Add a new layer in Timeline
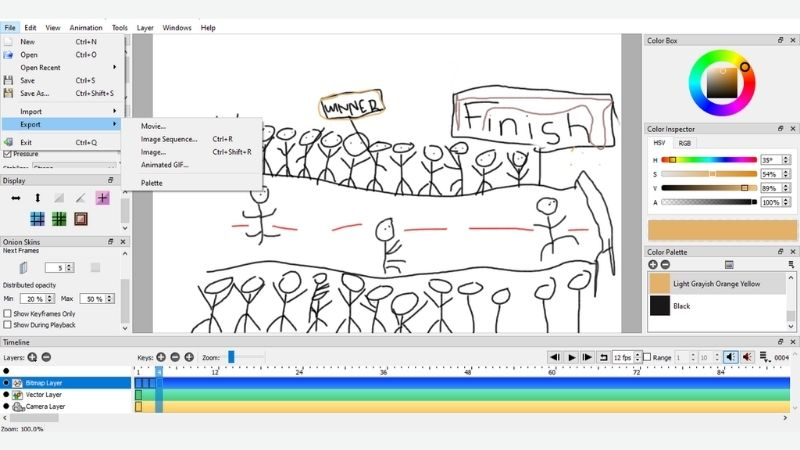The width and height of the screenshot is (800, 450). coord(32,357)
